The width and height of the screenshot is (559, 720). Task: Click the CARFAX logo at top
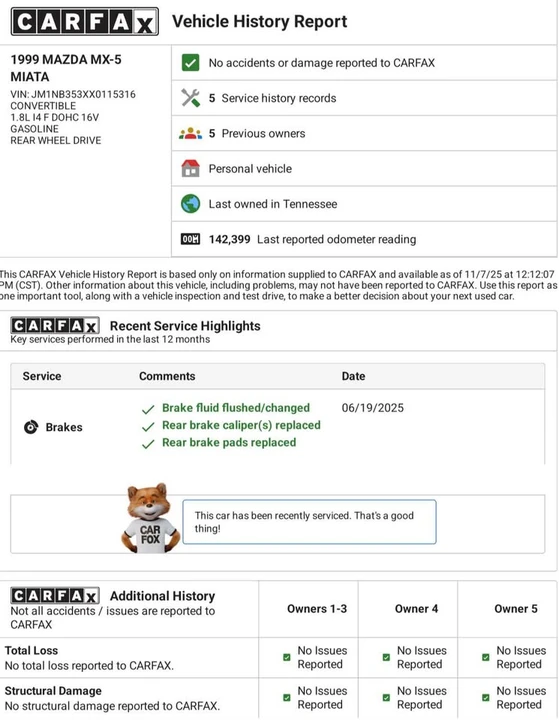click(x=85, y=21)
